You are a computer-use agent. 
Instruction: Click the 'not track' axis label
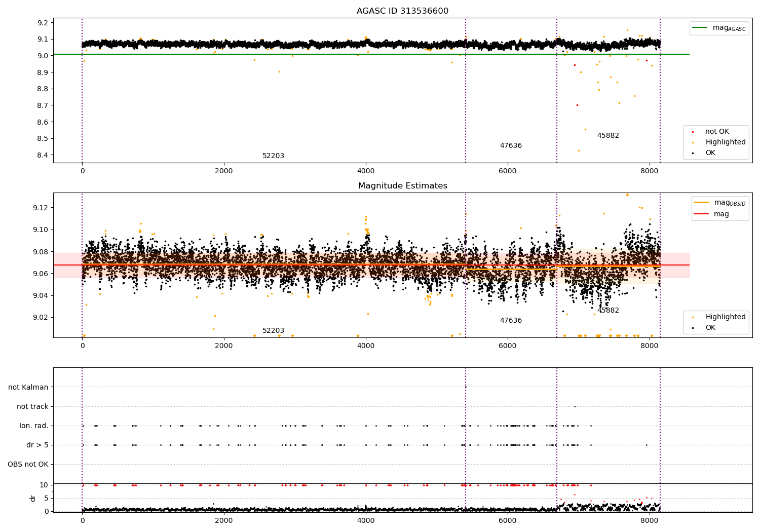coord(32,407)
